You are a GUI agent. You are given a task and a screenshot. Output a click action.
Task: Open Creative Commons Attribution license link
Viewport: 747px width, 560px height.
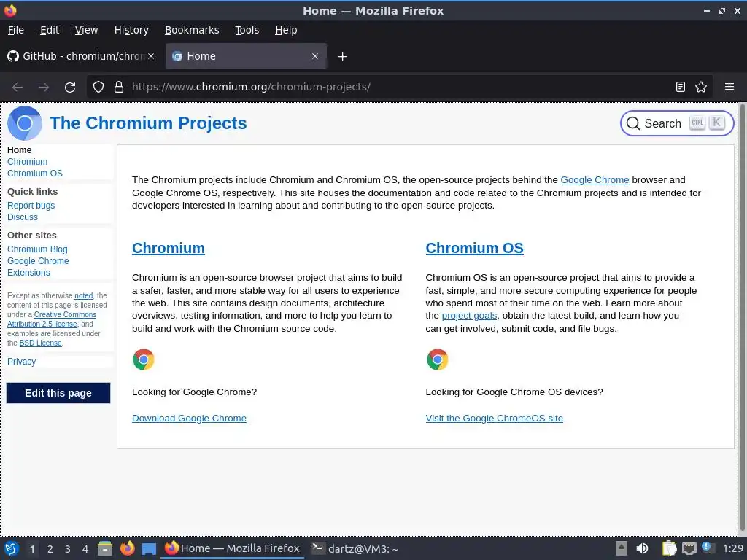click(52, 319)
